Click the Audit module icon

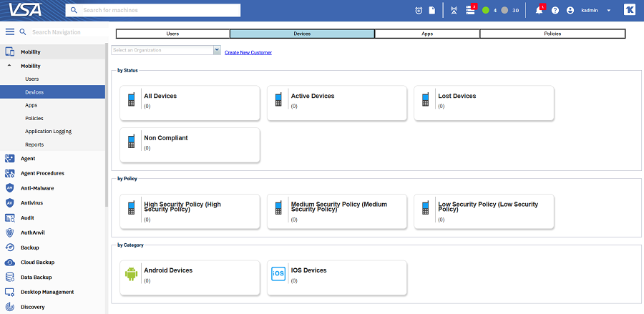pyautogui.click(x=10, y=218)
